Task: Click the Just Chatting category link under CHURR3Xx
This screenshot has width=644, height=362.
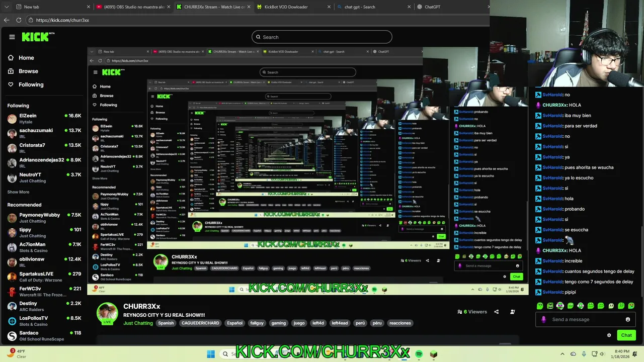Action: (x=138, y=323)
